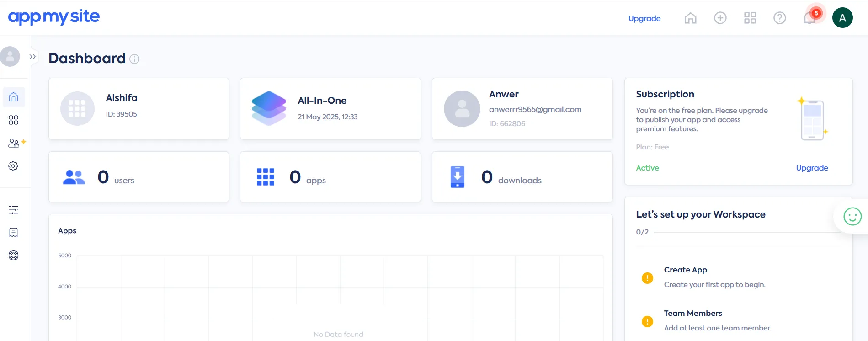Click Upgrade link in top header

tap(644, 18)
